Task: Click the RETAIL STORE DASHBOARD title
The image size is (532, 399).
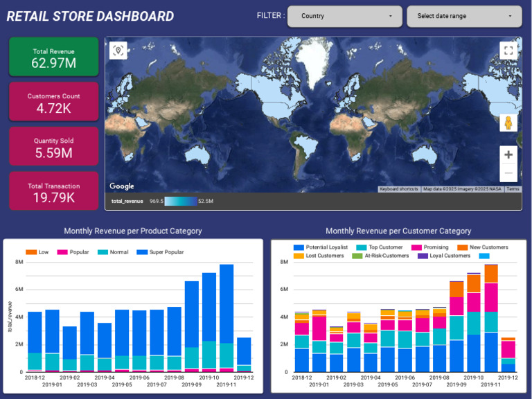Action: (90, 17)
